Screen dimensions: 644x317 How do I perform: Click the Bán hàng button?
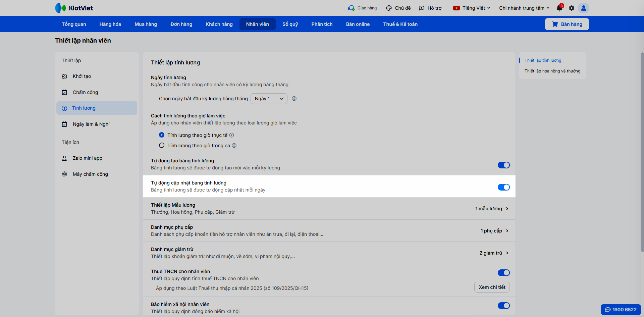567,24
